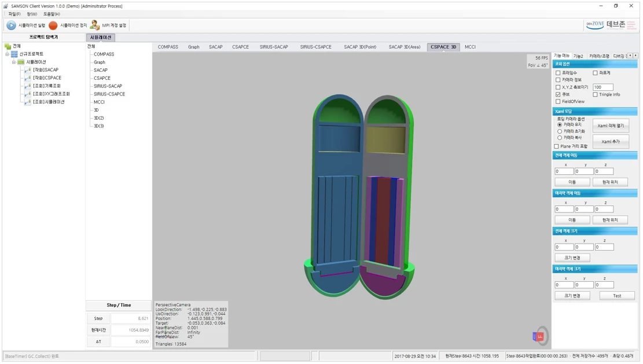The width and height of the screenshot is (643, 364).
Task: Click the 신규프로젝트 project grid icon
Action: [14, 54]
